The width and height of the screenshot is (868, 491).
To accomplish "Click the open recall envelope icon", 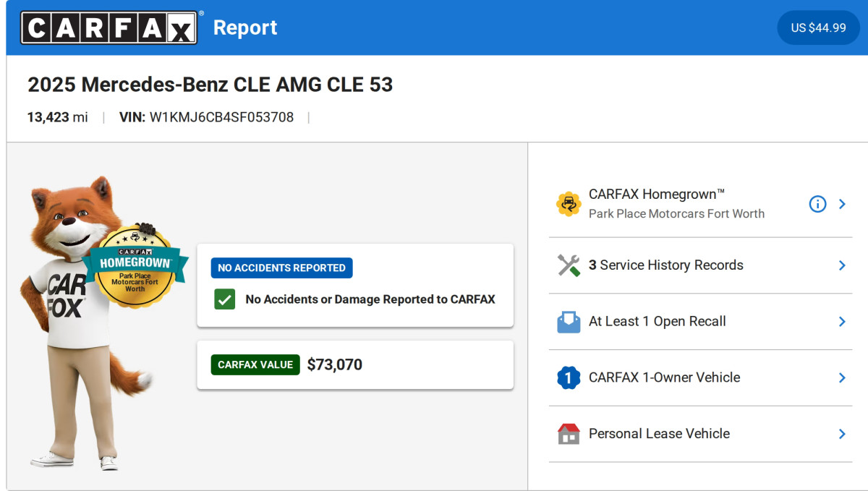I will click(569, 322).
